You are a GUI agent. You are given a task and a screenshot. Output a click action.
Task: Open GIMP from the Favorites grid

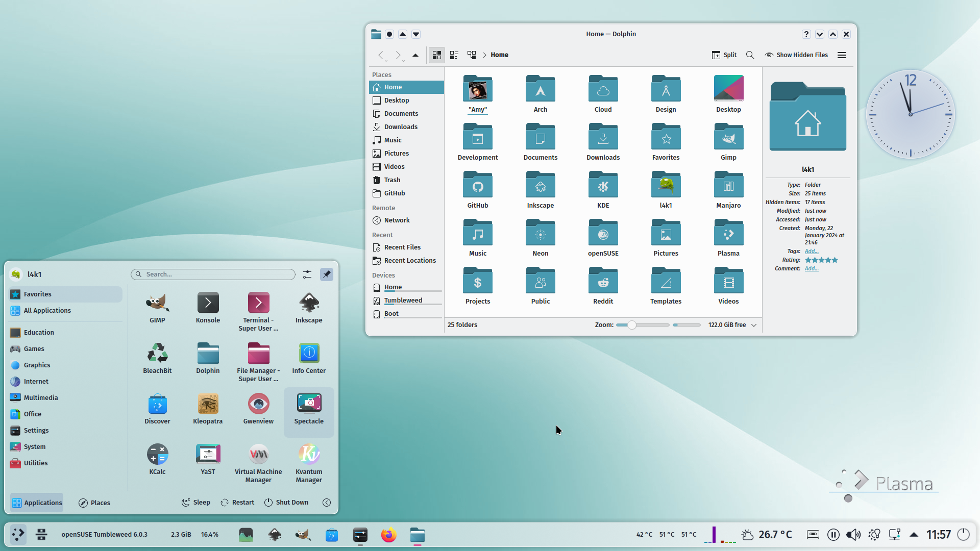157,308
